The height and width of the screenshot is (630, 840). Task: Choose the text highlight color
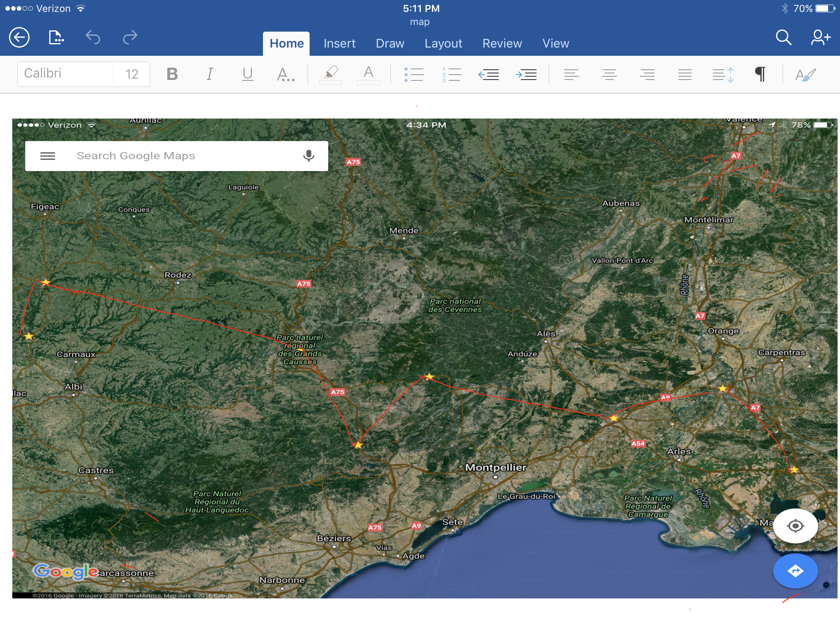331,74
